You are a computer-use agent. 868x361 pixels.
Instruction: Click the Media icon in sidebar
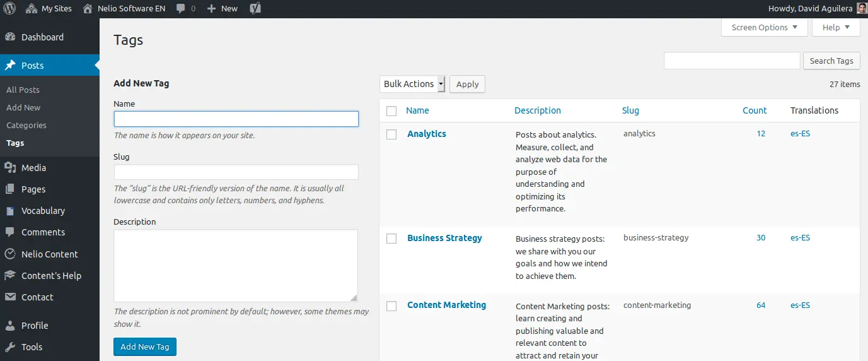[10, 168]
